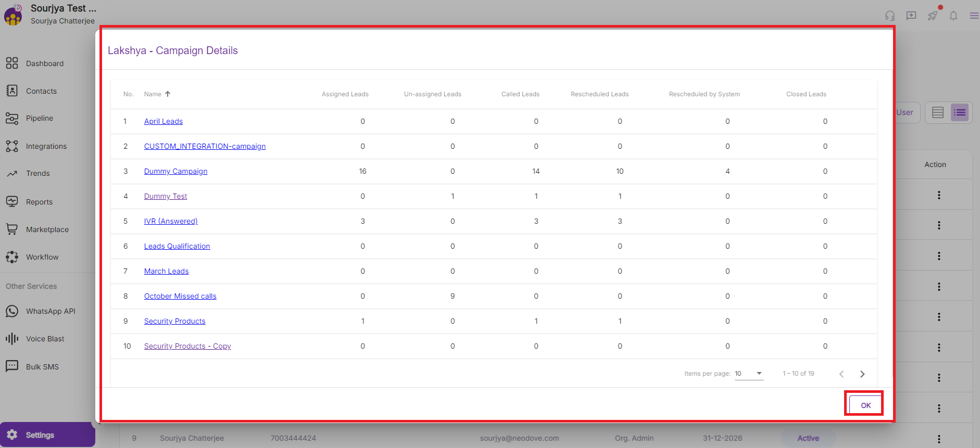The image size is (980, 448).
Task: Go to next page of campaigns
Action: pos(862,374)
